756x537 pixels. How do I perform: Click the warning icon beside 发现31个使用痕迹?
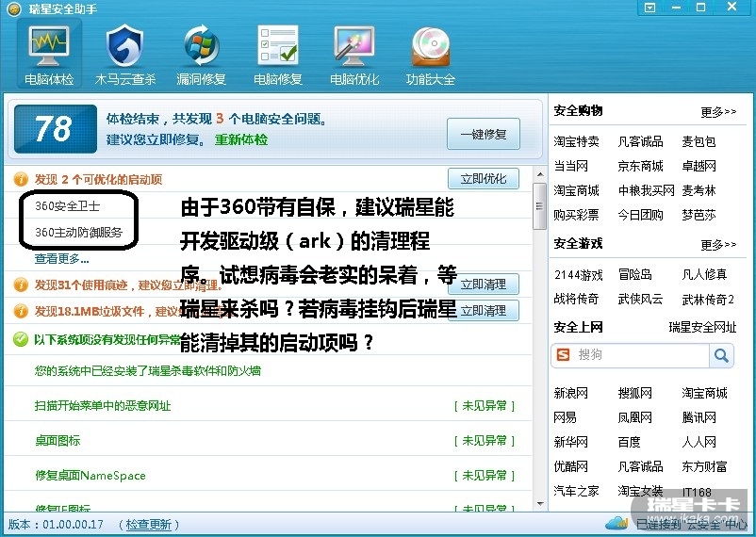click(21, 285)
